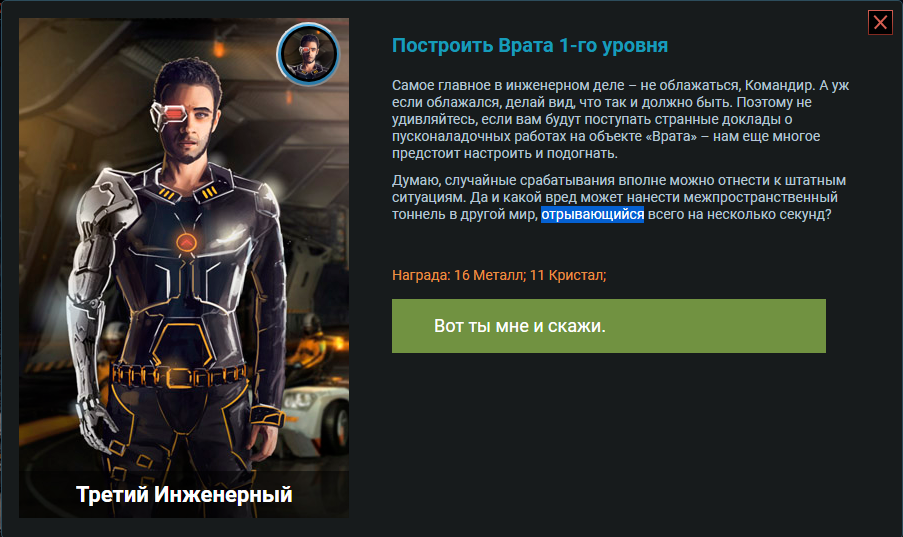The width and height of the screenshot is (903, 537).
Task: Click the word 'Командир' in the dialog text
Action: (779, 85)
